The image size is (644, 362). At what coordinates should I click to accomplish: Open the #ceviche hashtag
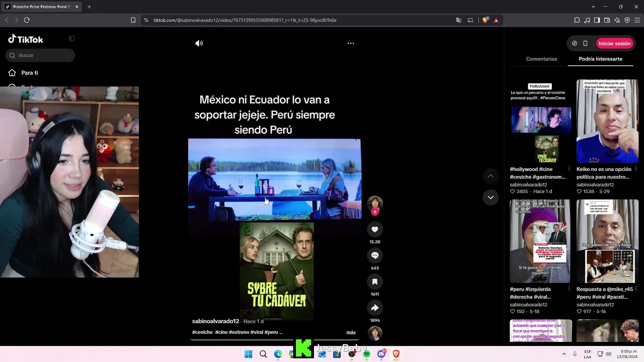click(202, 332)
